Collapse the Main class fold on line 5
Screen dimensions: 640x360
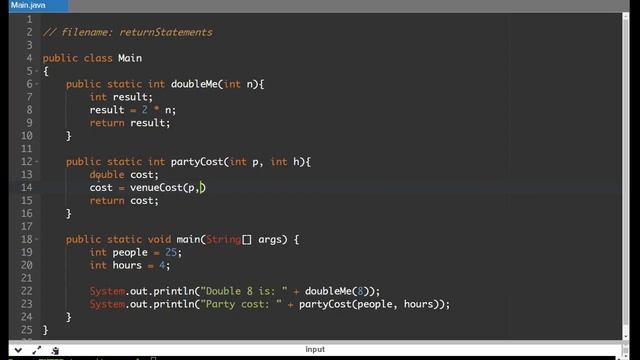point(36,71)
